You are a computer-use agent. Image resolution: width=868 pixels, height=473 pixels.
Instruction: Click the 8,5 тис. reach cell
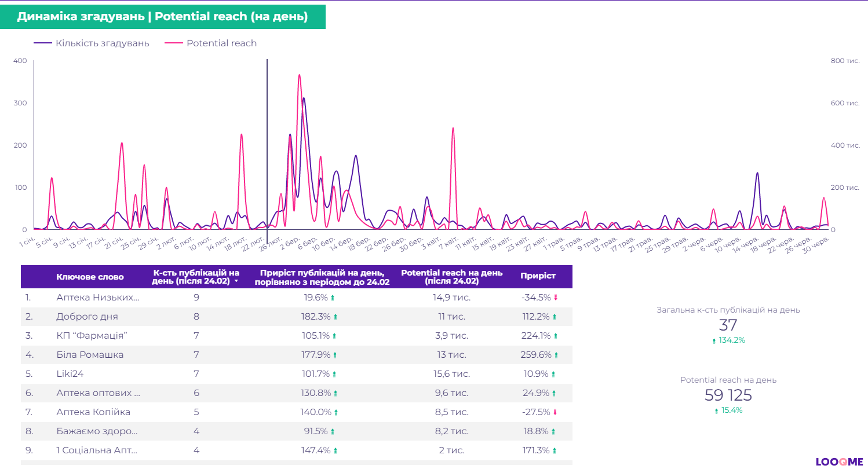point(451,412)
